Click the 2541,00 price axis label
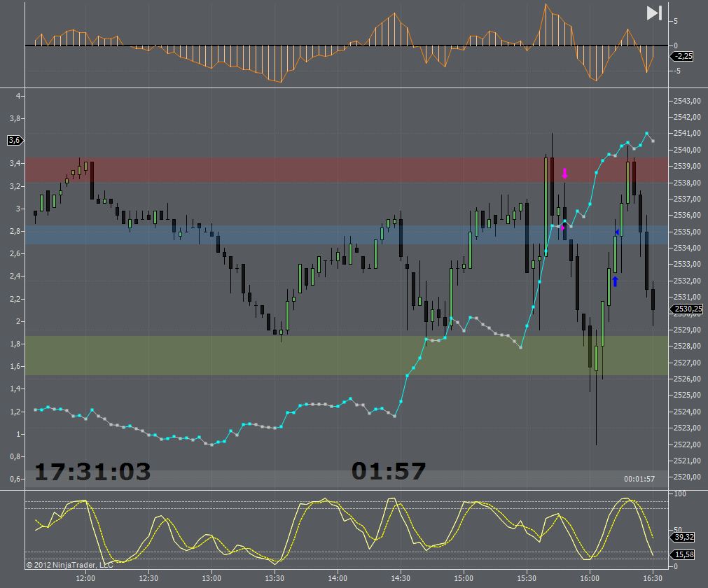This screenshot has width=708, height=588. tap(687, 133)
